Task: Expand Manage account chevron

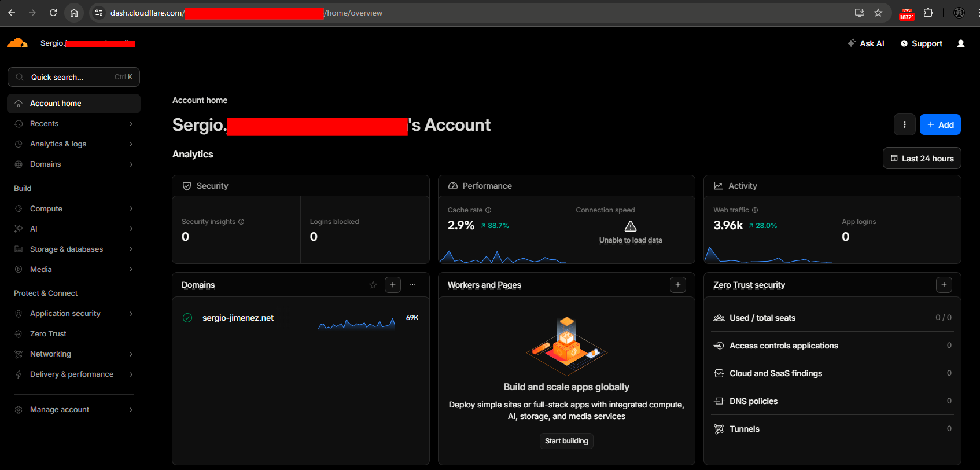Action: click(131, 410)
